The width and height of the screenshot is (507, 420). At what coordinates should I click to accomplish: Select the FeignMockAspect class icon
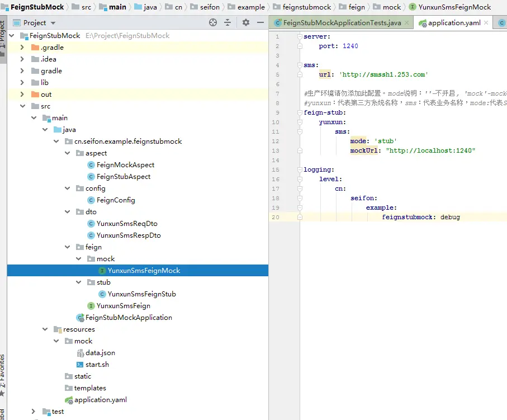pyautogui.click(x=91, y=165)
